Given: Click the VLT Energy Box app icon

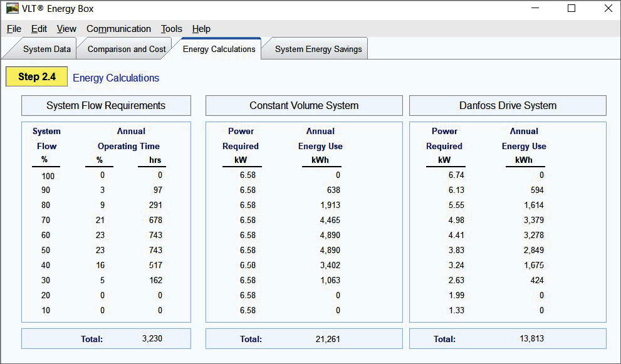Looking at the screenshot, I should pos(12,9).
